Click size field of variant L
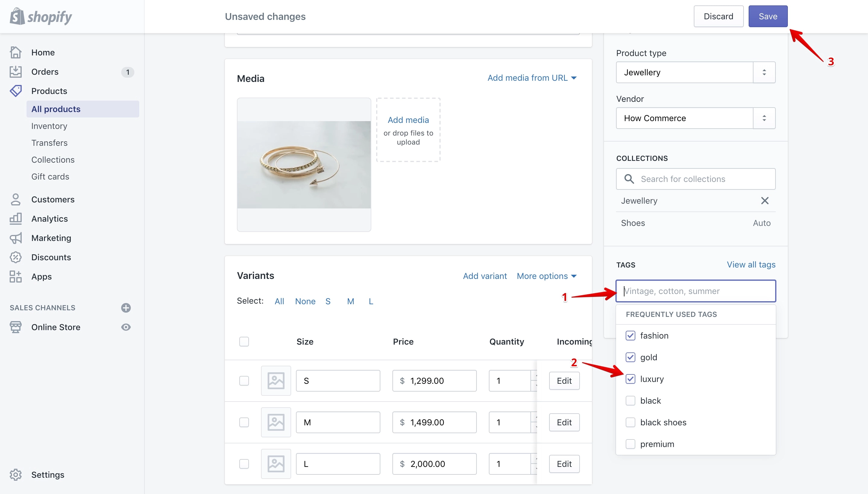 [338, 464]
